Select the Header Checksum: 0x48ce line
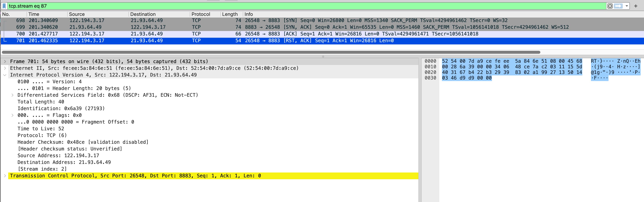This screenshot has height=202, width=644. pos(83,142)
